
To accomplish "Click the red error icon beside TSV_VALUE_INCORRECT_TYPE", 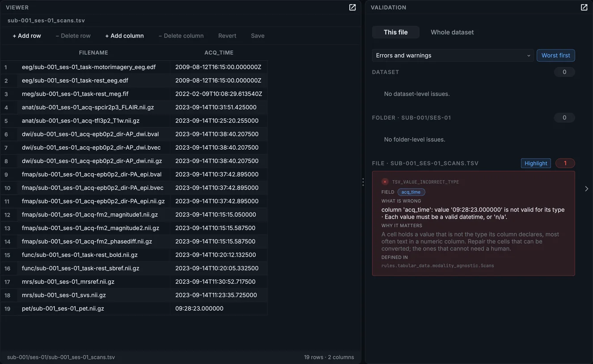I will [x=385, y=182].
